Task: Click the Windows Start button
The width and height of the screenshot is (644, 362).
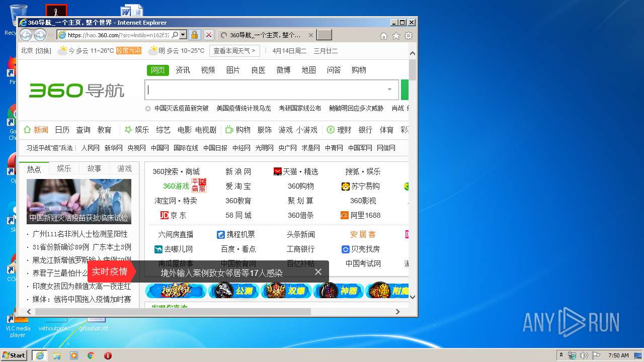Action: (x=14, y=355)
